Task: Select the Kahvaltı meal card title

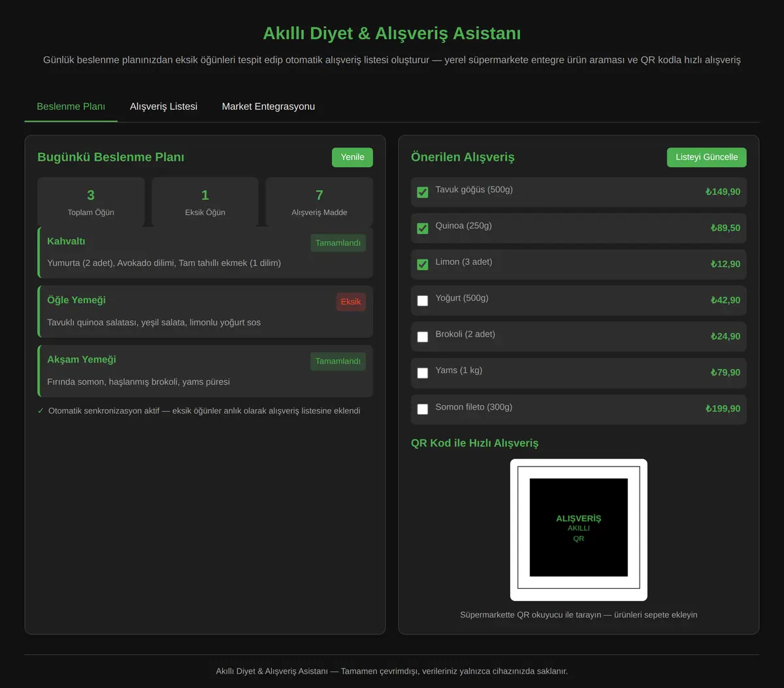Action: pyautogui.click(x=66, y=241)
